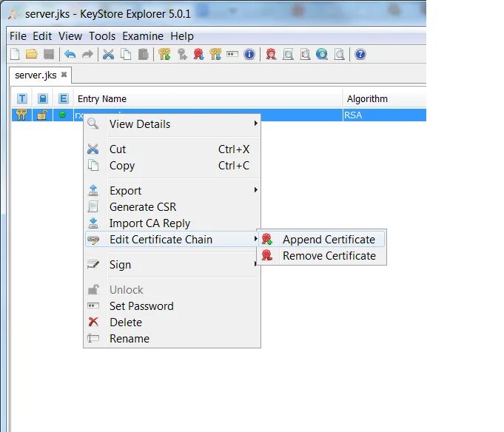Open the File menu
The image size is (504, 432).
[x=18, y=36]
